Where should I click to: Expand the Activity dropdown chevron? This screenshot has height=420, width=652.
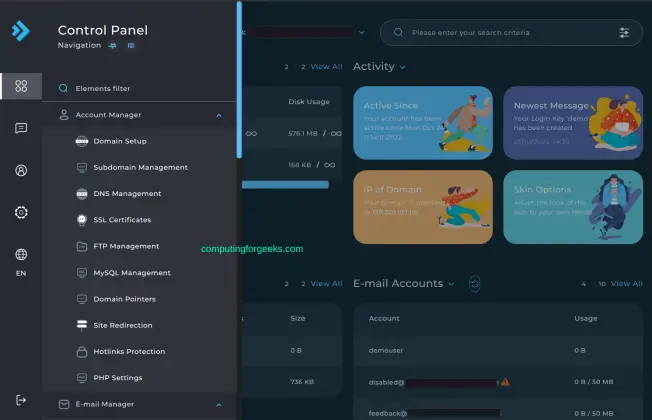[x=403, y=67]
